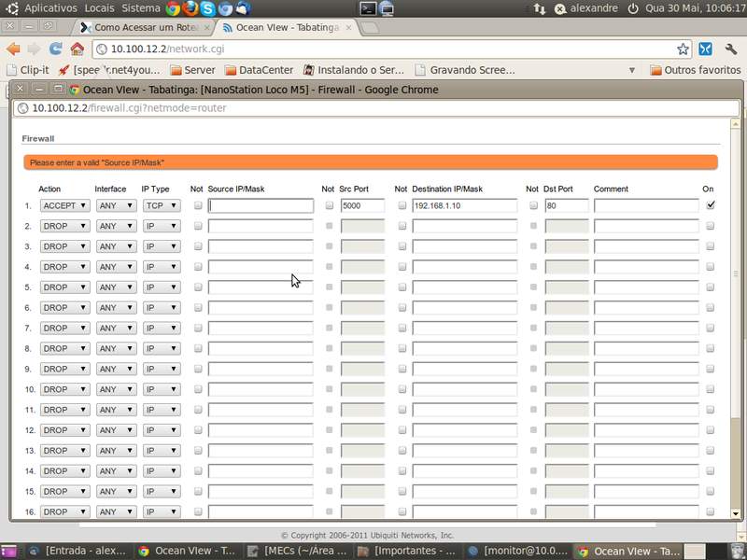Open the Action DROP dropdown in rule 8
Screen dimensions: 747x560
(x=64, y=348)
